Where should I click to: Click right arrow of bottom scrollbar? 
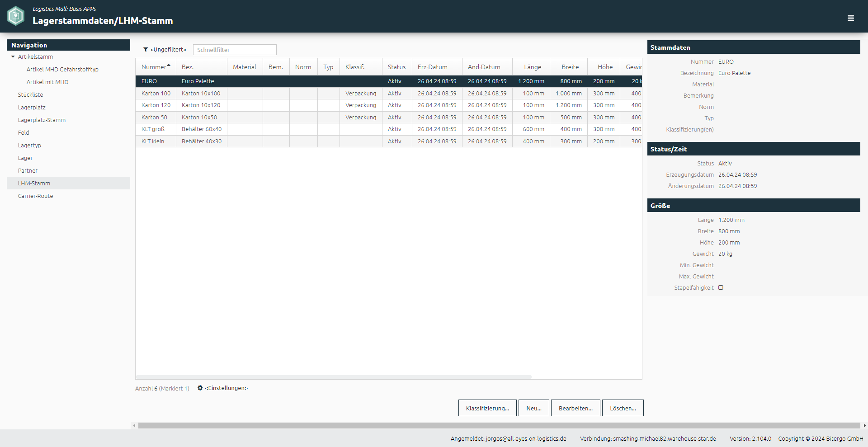coord(864,425)
